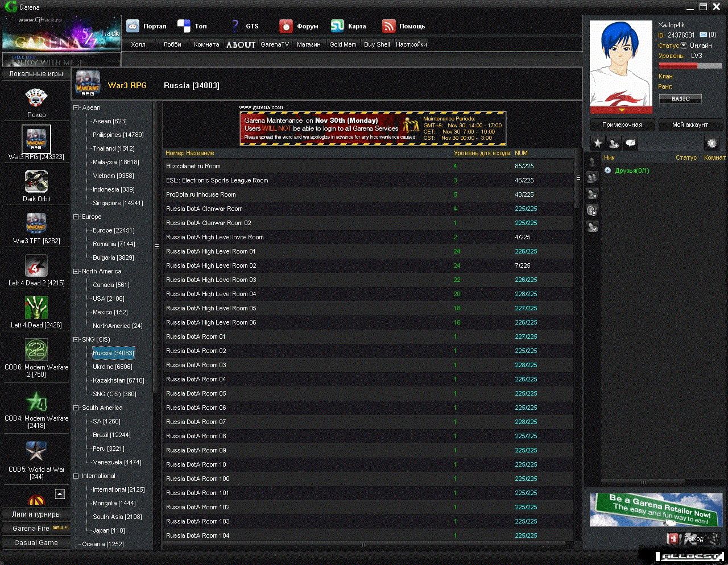Open the Настройки tab
The width and height of the screenshot is (728, 565).
pos(411,44)
